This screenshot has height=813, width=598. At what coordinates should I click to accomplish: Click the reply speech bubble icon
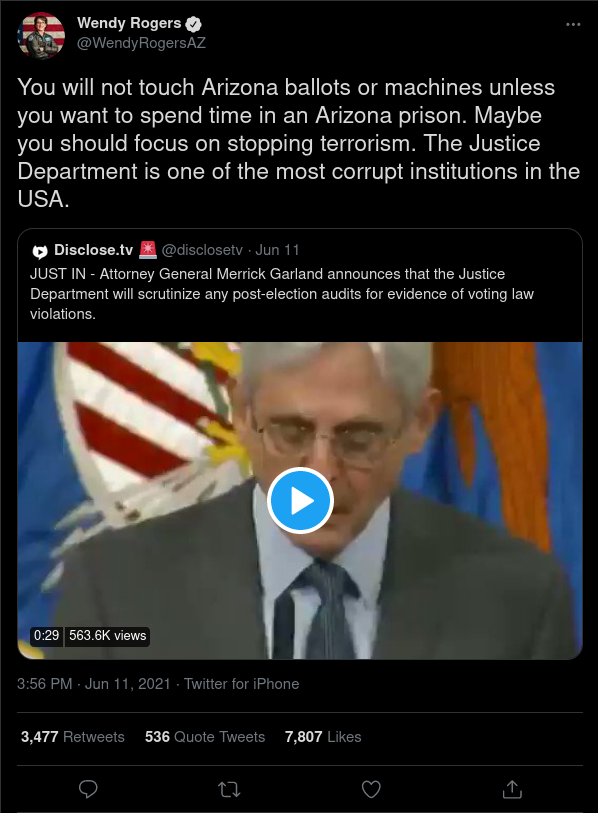coord(88,789)
